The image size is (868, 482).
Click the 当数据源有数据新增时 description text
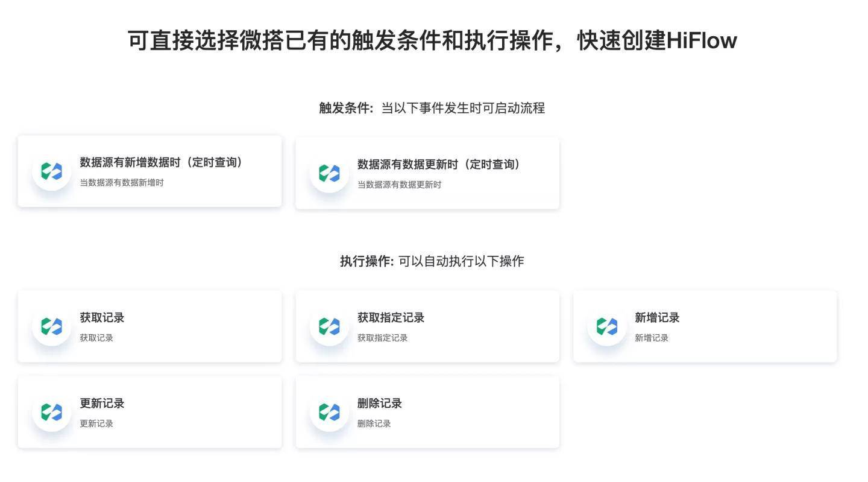click(x=122, y=182)
